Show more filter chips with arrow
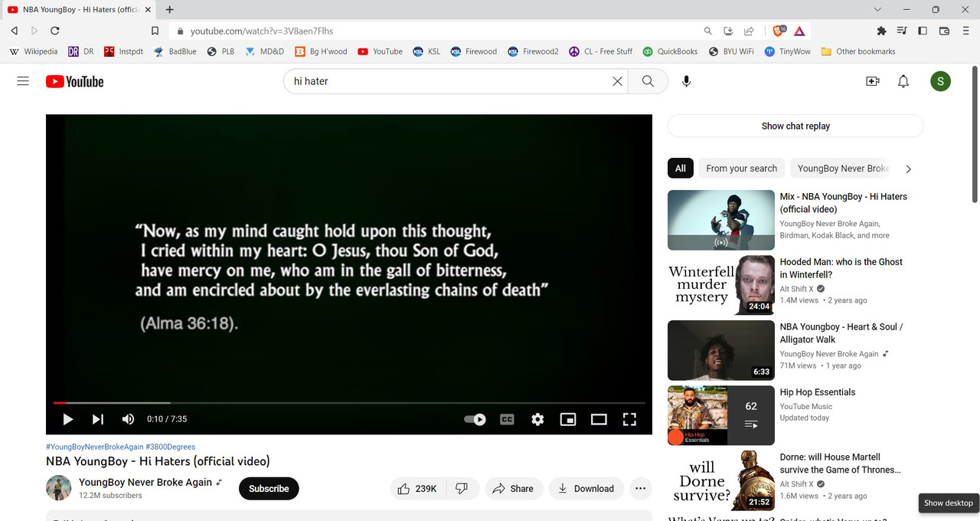The image size is (980, 521). 909,169
